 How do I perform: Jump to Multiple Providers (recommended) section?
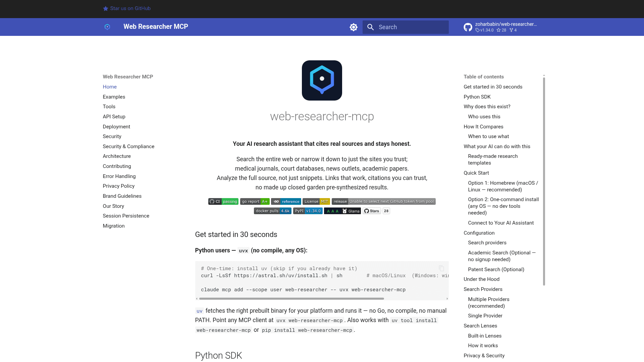click(x=489, y=303)
